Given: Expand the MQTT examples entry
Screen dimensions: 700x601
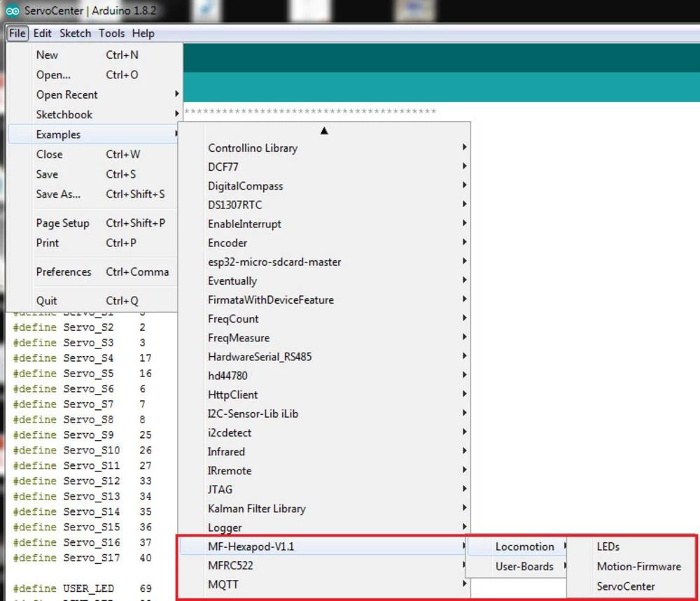Looking at the screenshot, I should (x=223, y=584).
